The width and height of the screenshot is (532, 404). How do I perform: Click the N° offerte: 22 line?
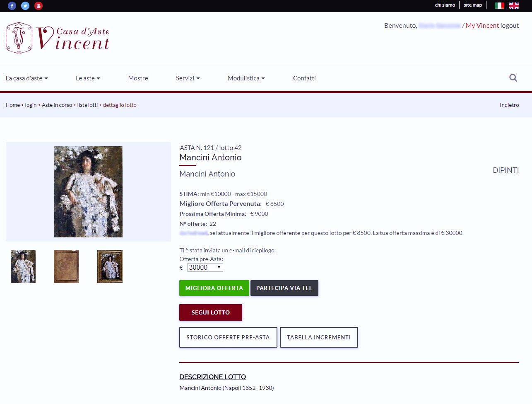pyautogui.click(x=197, y=224)
